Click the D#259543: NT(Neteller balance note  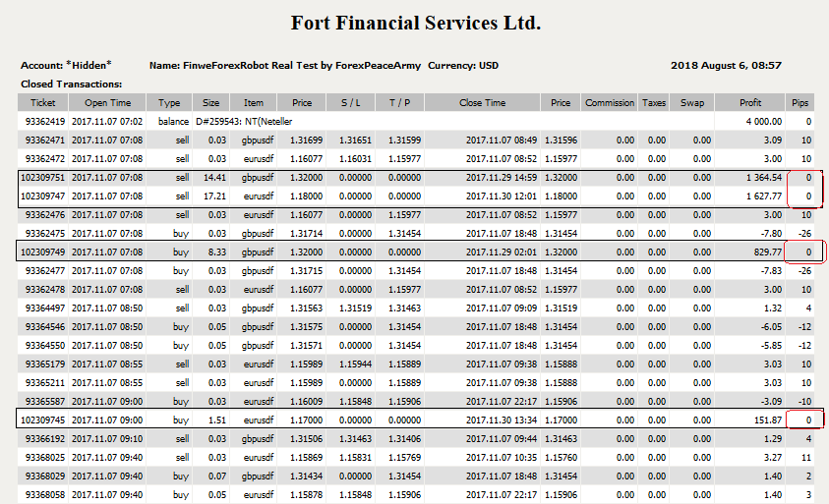pos(244,122)
